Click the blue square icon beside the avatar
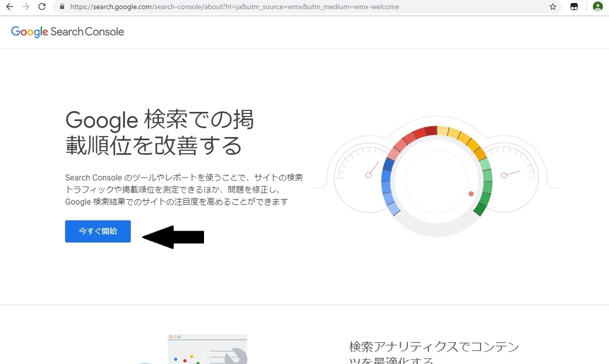This screenshot has width=609, height=364. [574, 7]
